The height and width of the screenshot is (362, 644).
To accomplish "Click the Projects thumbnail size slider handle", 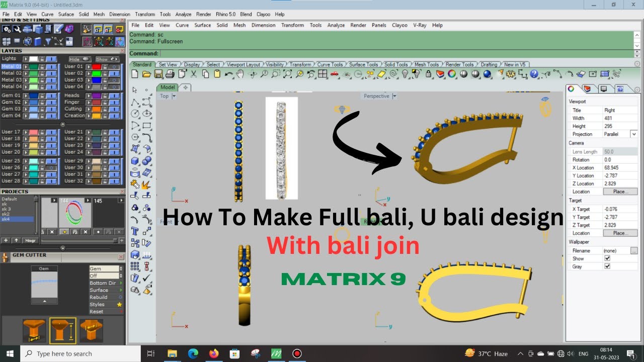I will pyautogui.click(x=116, y=241).
